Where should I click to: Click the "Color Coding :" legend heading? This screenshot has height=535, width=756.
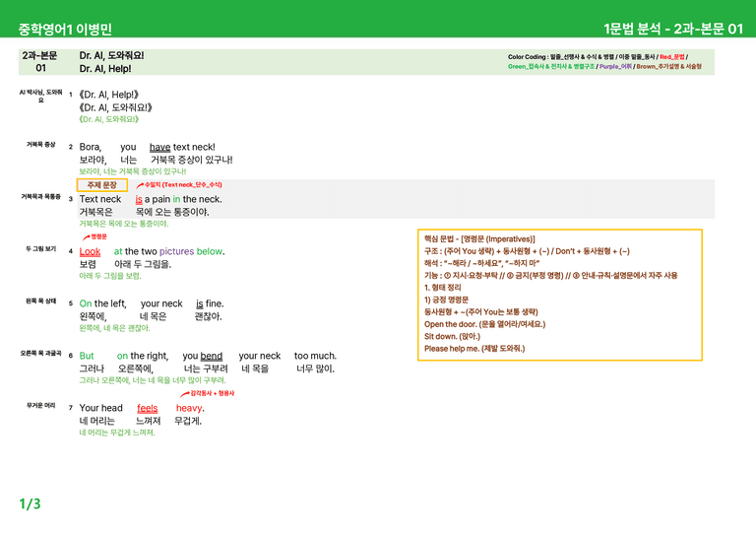528,57
